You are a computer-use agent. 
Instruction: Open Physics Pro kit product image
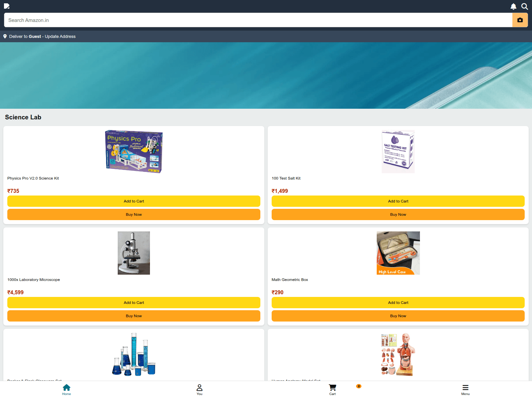coord(134,152)
